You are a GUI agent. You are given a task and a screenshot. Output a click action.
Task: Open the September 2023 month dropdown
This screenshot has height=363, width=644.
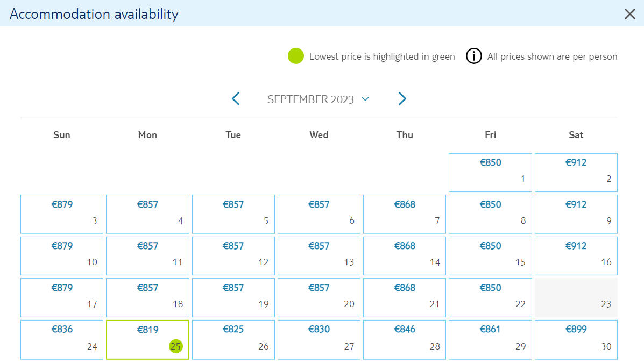point(319,99)
